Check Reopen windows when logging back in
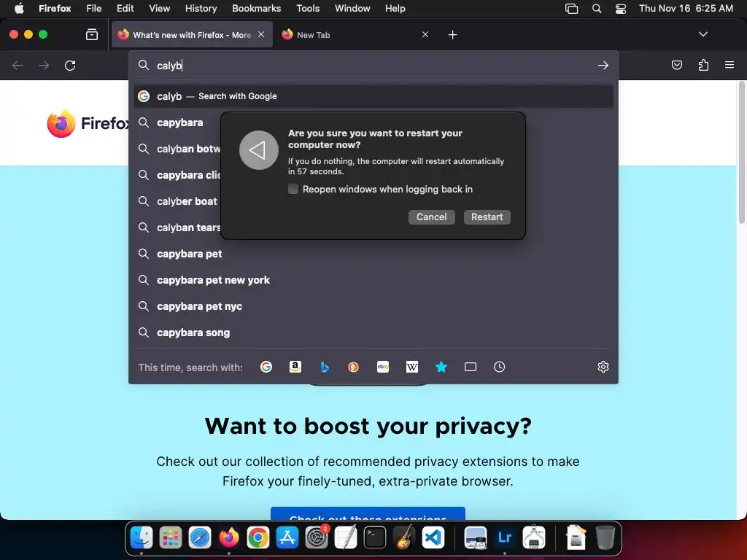The width and height of the screenshot is (747, 560). [x=293, y=189]
